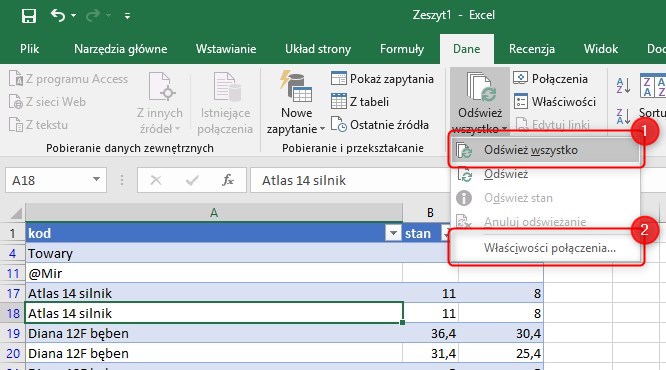Open Nowe zapytanie dropdown

tap(296, 102)
